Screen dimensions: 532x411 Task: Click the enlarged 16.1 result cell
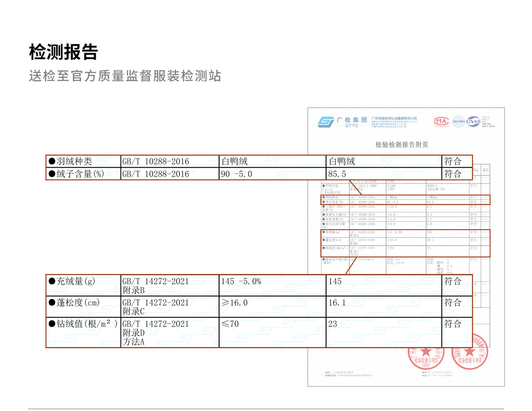pos(384,307)
